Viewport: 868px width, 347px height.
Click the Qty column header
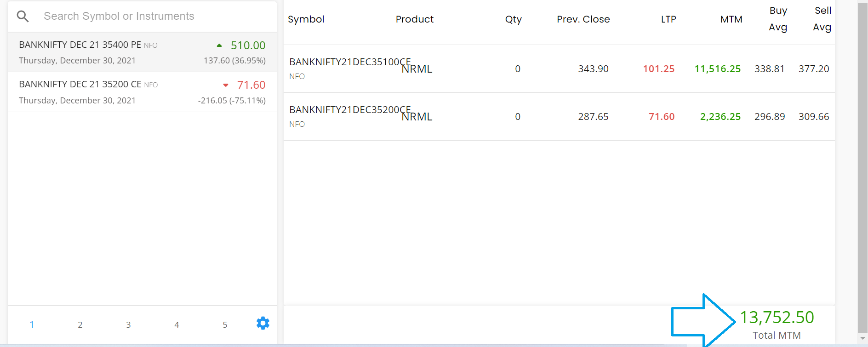514,19
